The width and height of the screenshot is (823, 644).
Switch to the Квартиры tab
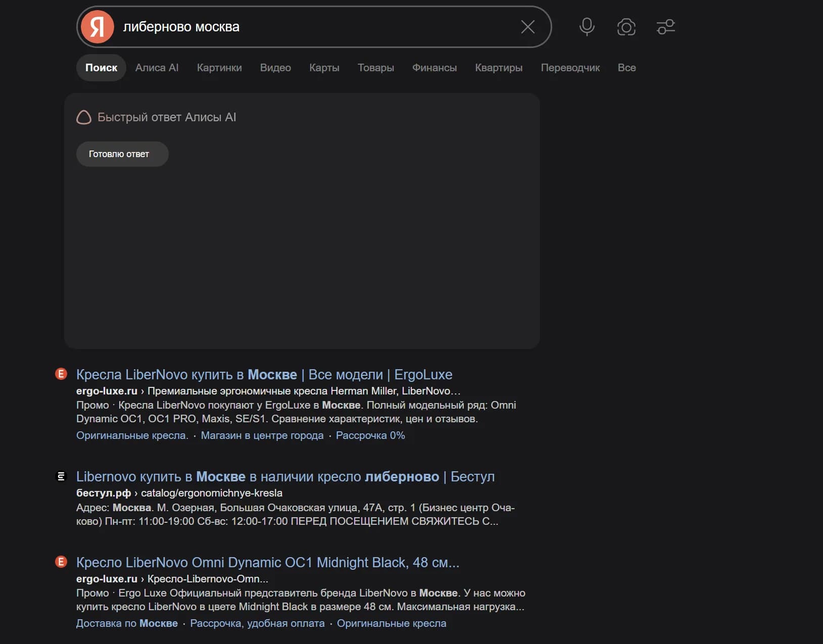pos(499,68)
